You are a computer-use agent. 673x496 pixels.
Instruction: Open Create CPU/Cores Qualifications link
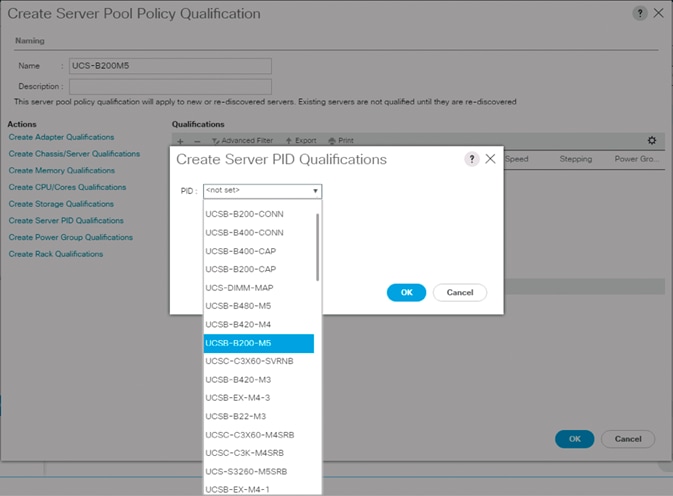[67, 187]
